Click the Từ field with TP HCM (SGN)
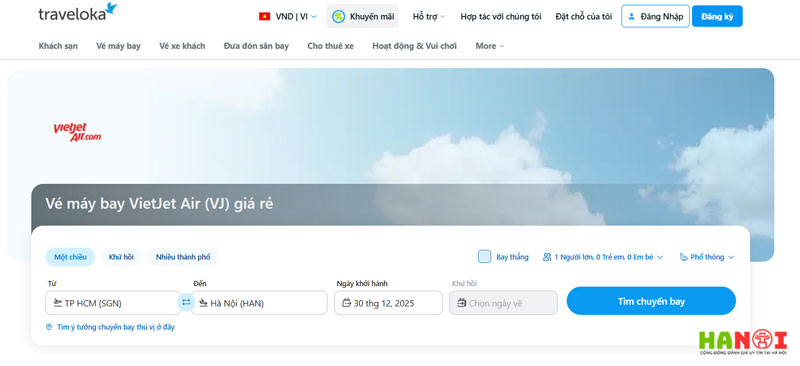800x366 pixels. [113, 303]
